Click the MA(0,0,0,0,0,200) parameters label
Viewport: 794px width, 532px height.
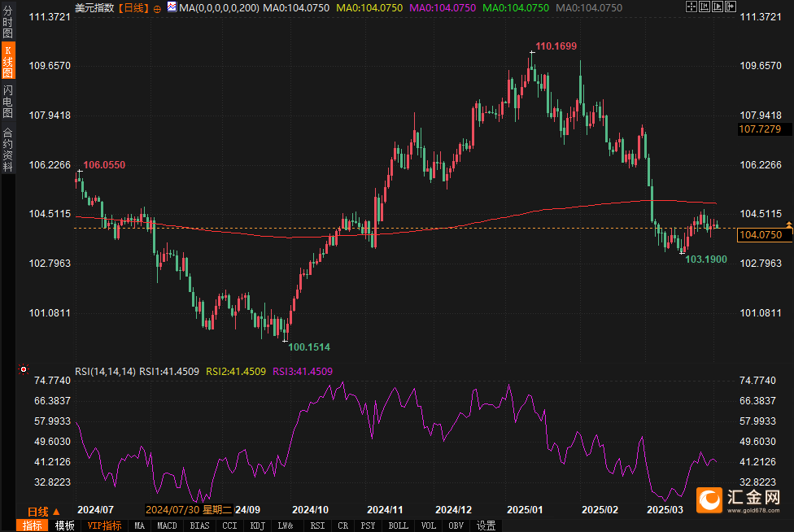point(220,8)
